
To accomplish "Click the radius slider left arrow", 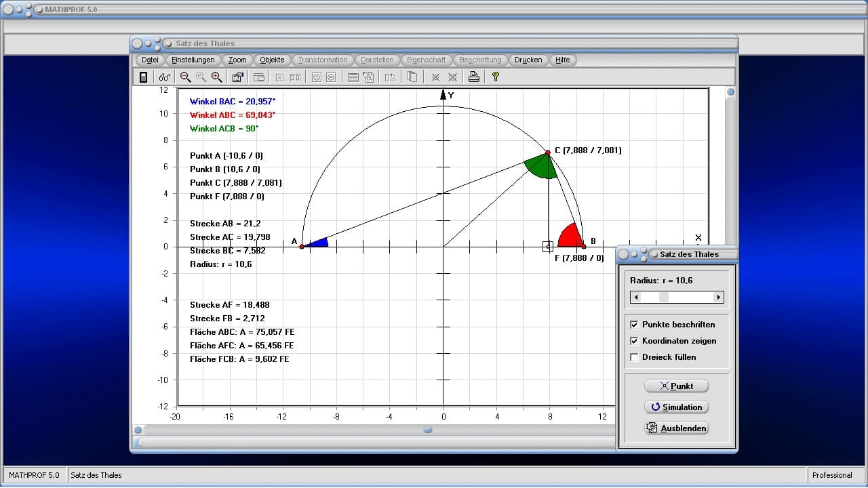I will [635, 297].
